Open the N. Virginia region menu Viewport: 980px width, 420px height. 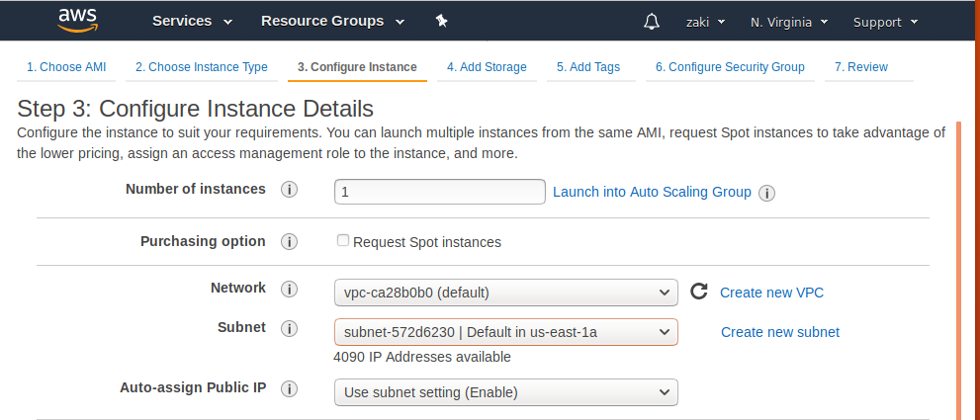coord(789,22)
